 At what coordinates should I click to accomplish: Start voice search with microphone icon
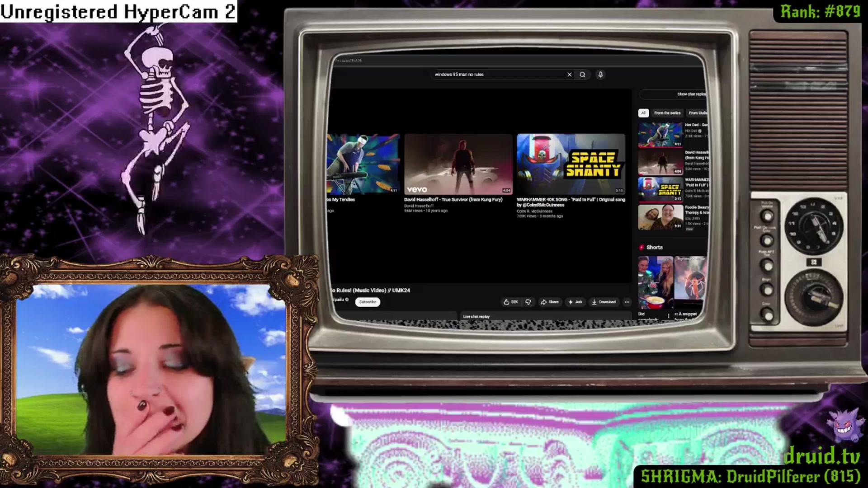coord(600,75)
